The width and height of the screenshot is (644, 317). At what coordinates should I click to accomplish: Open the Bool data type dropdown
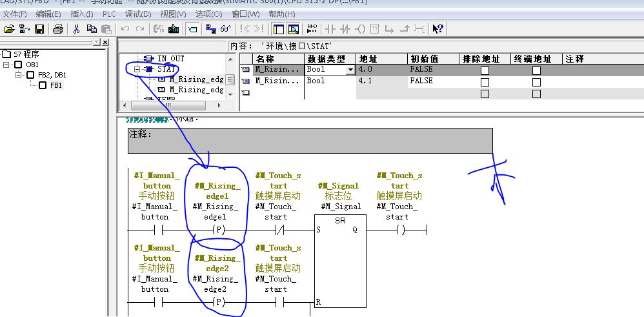pyautogui.click(x=350, y=70)
